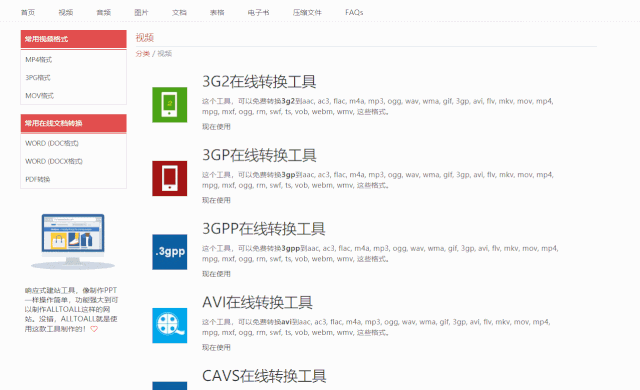Click the ALLTOALL promo text paragraph

coord(71,309)
